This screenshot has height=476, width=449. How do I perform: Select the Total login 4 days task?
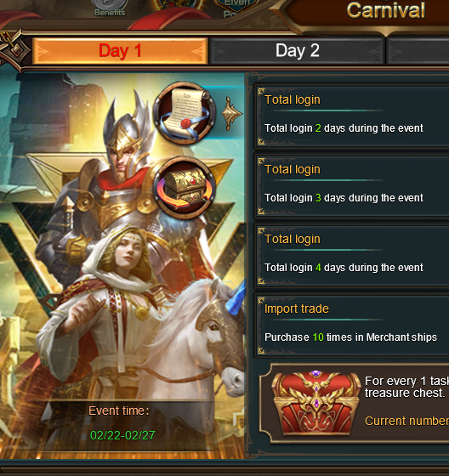pos(352,256)
